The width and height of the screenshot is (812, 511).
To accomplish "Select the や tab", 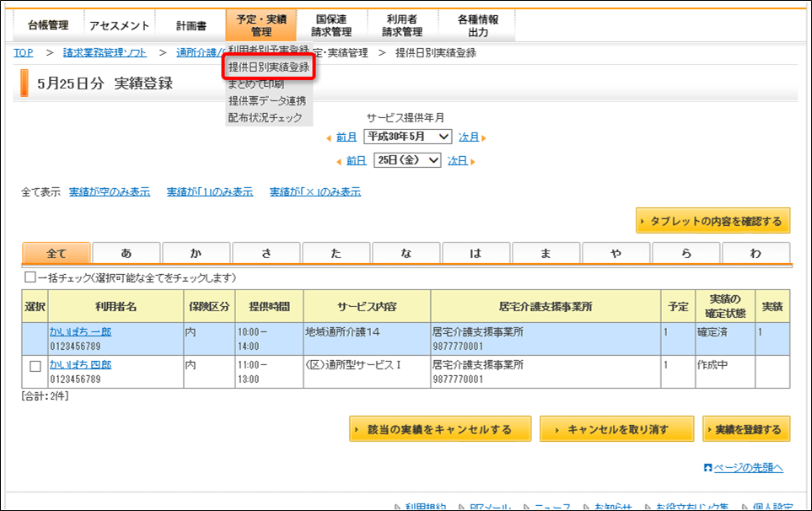I will click(616, 253).
